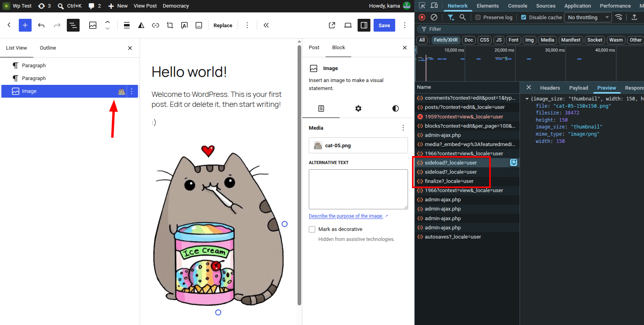Toggle the network filter funnel icon
Screen dimensions: 644x325
pyautogui.click(x=451, y=17)
